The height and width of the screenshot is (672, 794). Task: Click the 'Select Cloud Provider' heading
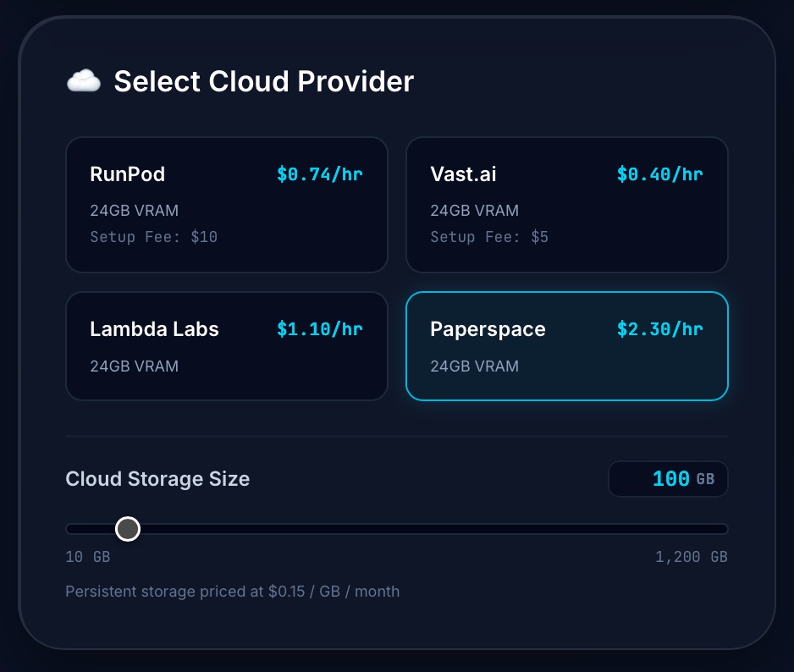[x=264, y=81]
